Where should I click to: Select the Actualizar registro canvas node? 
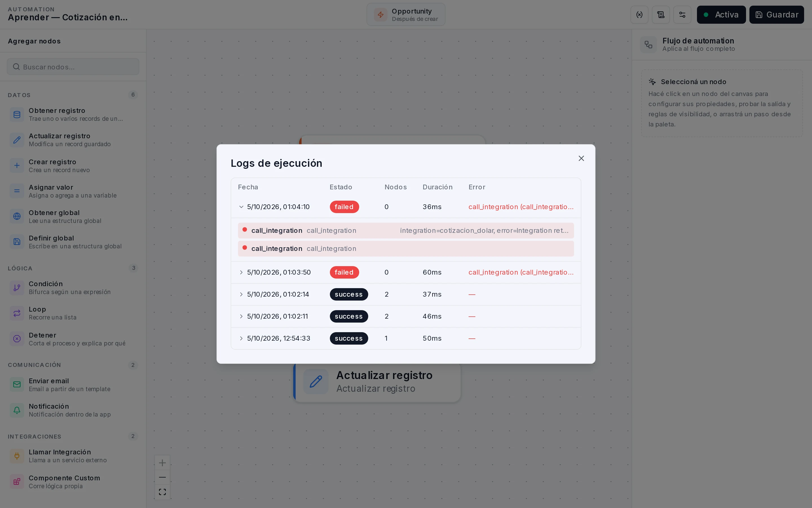tap(377, 382)
